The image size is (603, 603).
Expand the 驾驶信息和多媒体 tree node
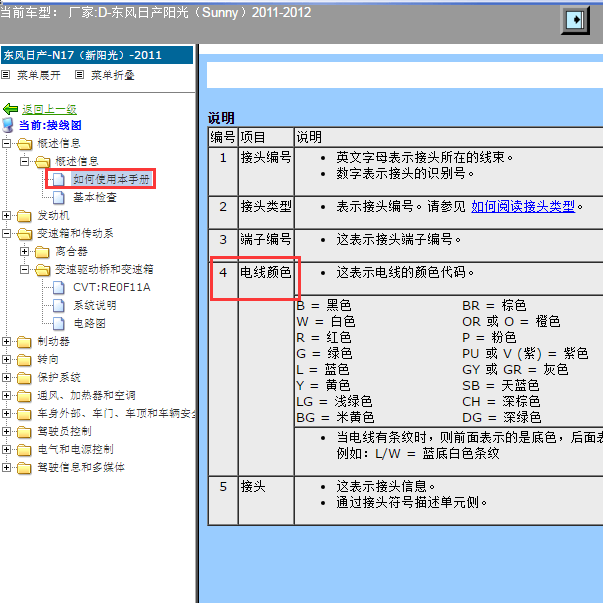tap(6, 468)
